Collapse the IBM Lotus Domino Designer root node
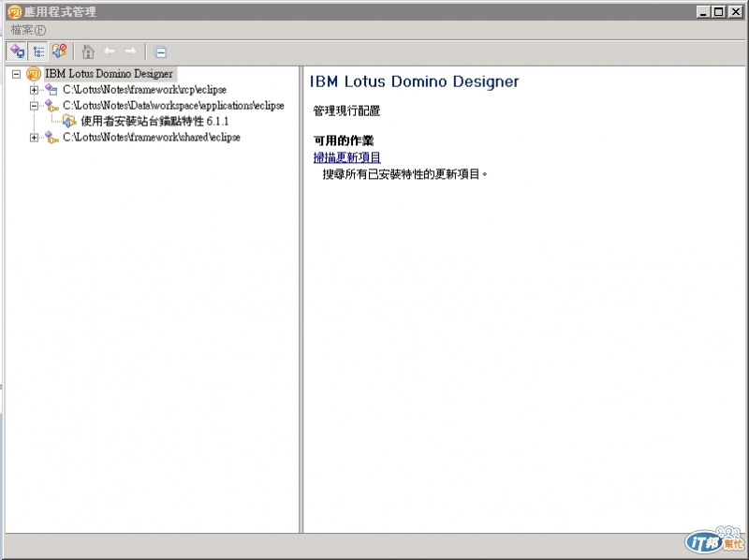 [x=17, y=74]
